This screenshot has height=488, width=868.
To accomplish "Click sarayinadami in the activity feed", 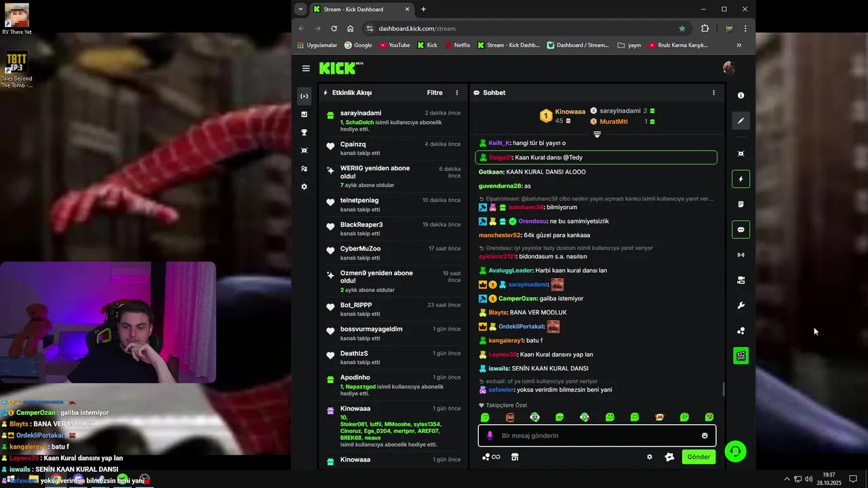I will [361, 113].
